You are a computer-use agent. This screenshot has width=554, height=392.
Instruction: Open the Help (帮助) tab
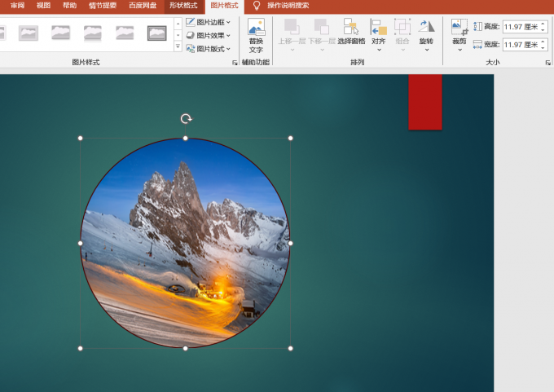(69, 6)
